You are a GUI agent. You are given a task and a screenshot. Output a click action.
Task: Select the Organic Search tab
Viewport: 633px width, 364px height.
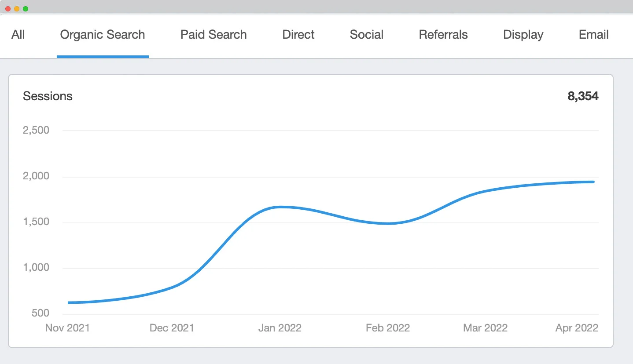pos(103,35)
